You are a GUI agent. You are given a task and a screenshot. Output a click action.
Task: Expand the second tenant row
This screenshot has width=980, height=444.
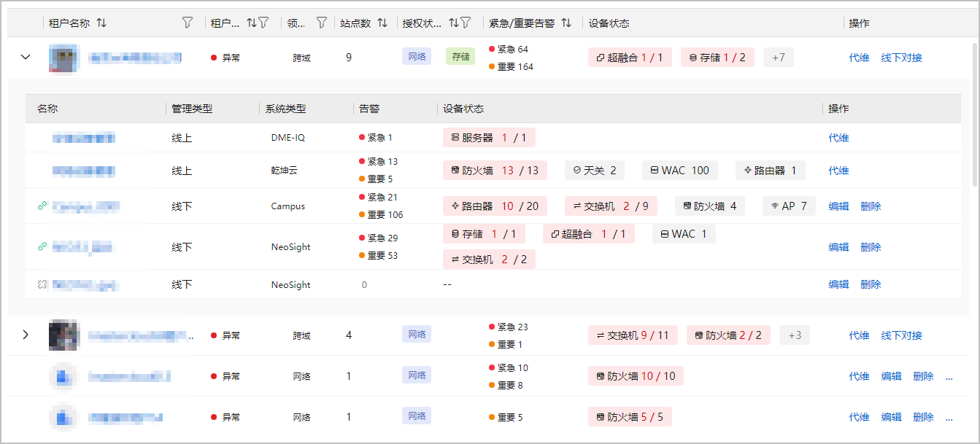click(x=26, y=335)
